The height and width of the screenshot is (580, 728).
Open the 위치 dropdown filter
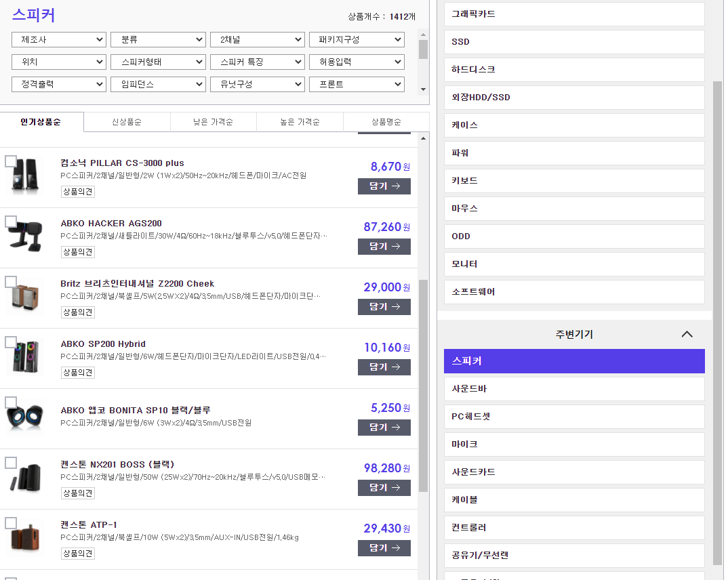(59, 62)
